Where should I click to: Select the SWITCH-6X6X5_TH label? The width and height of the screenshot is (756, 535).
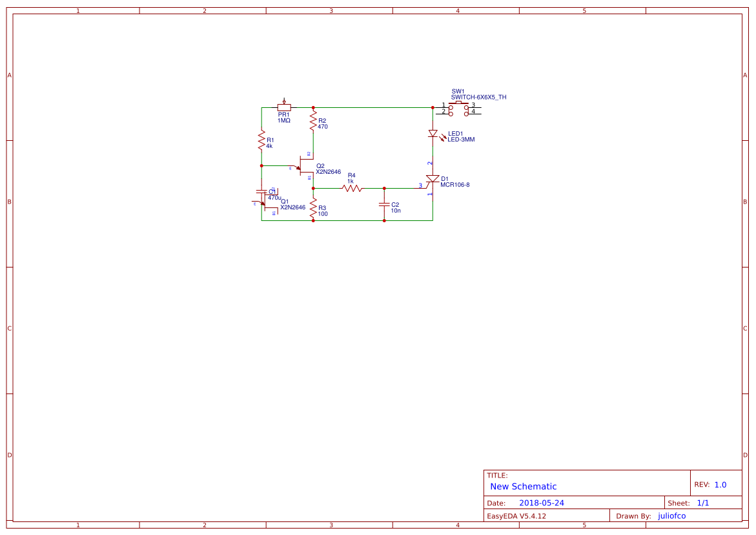tap(478, 97)
